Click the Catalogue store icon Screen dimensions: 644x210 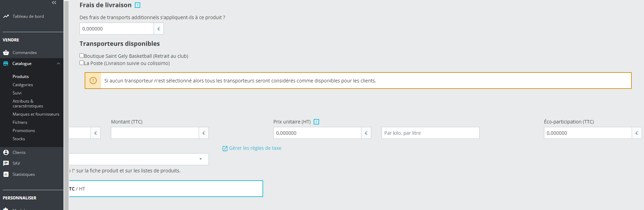point(6,64)
